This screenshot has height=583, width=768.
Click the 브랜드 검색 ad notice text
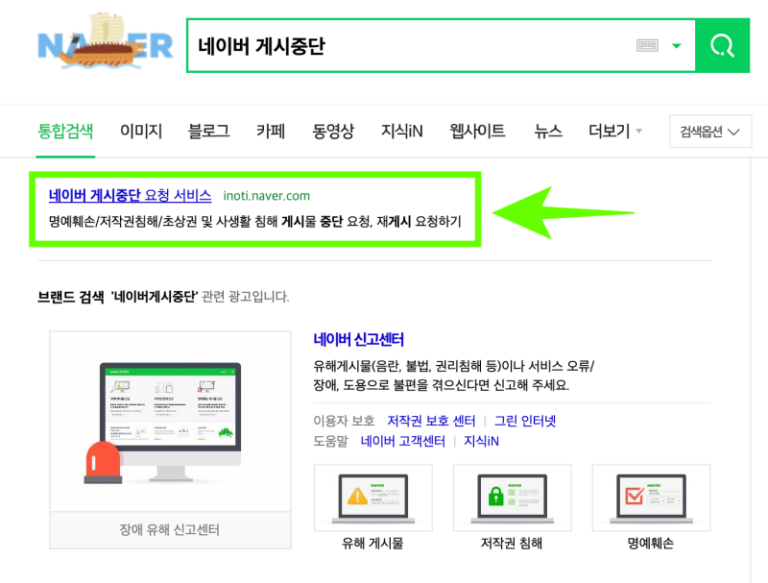163,296
